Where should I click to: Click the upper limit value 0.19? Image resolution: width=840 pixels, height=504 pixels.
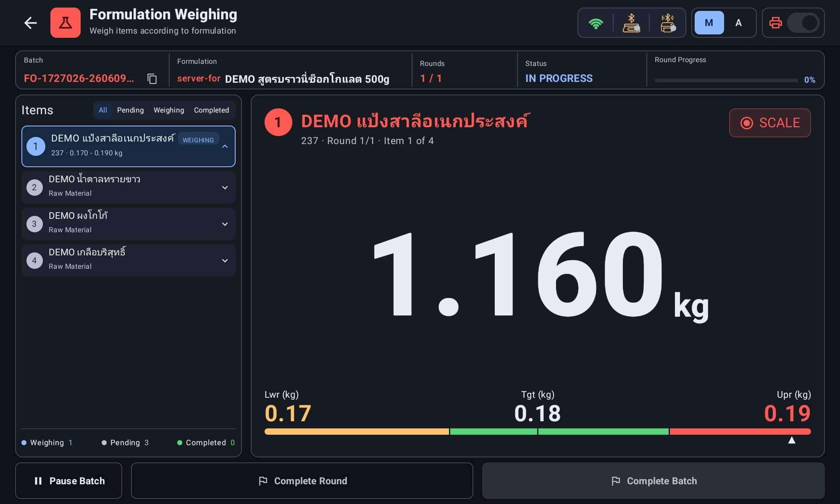[x=787, y=413]
